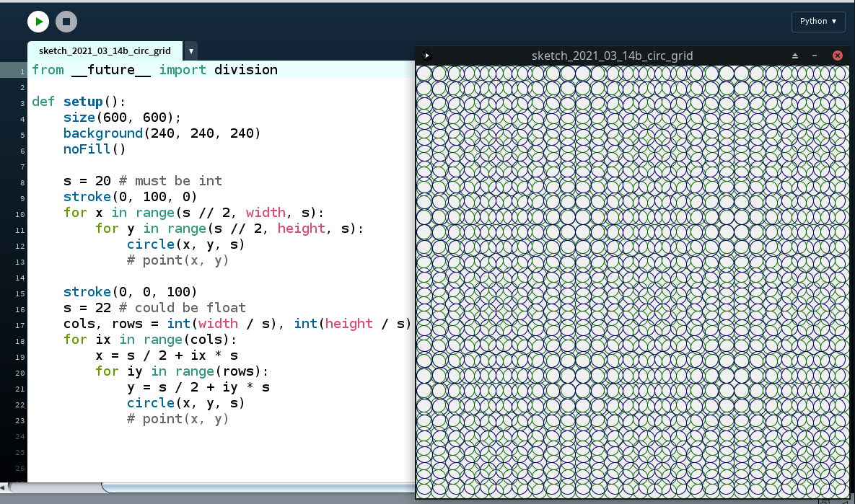Open the window menu icon in sketch output titlebar
Viewport: 855px width, 504px height.
pos(427,55)
